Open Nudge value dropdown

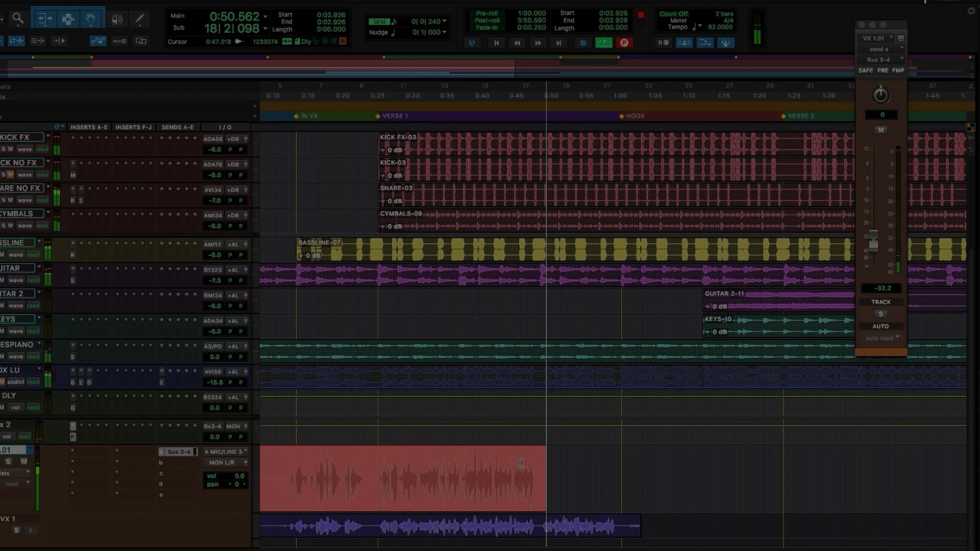coord(445,32)
